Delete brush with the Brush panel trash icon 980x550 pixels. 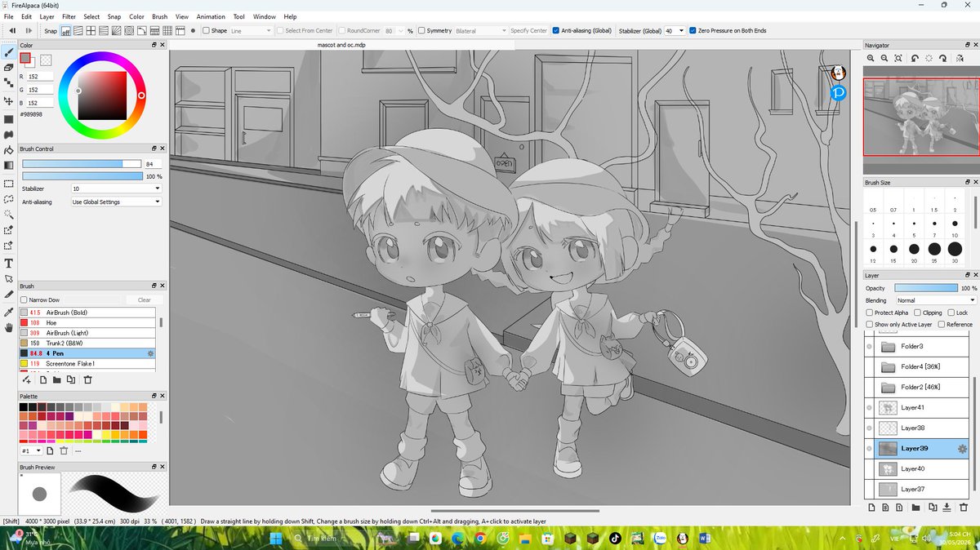[87, 379]
